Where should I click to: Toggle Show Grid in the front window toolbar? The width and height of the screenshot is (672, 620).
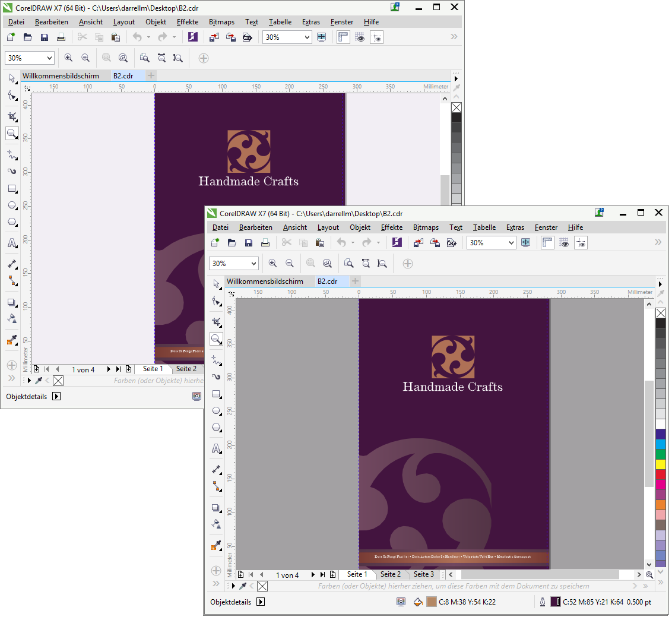[564, 242]
